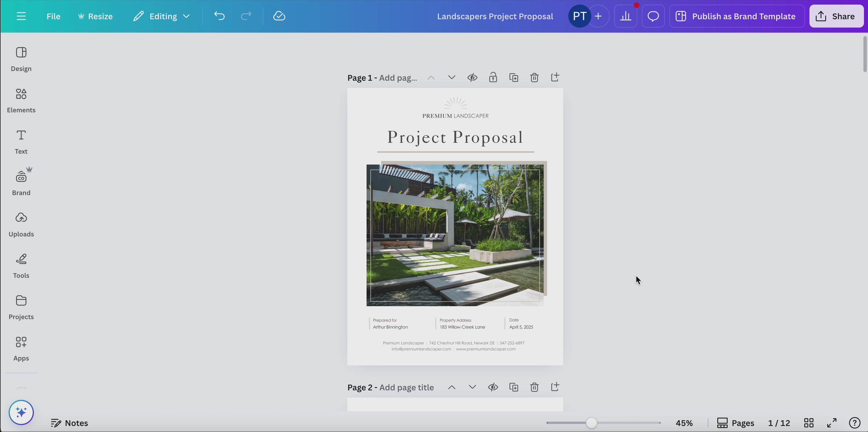
Task: Click the zoom slider handle
Action: (x=591, y=423)
